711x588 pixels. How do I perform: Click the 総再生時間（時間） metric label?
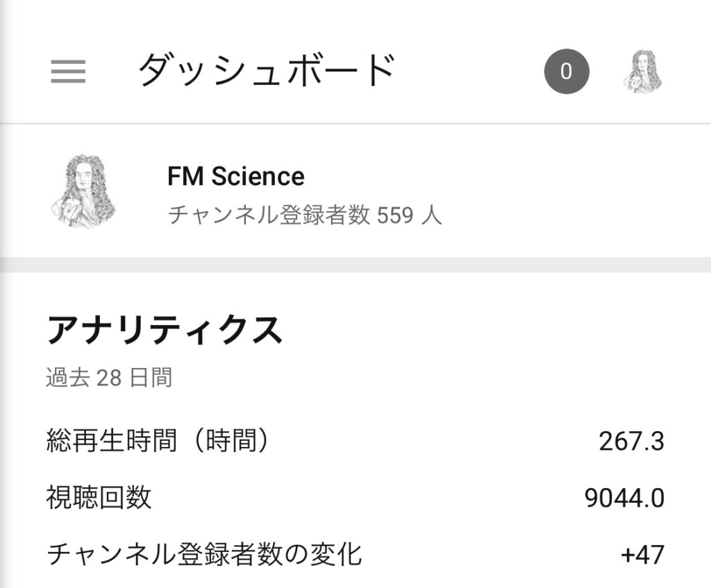coord(158,441)
